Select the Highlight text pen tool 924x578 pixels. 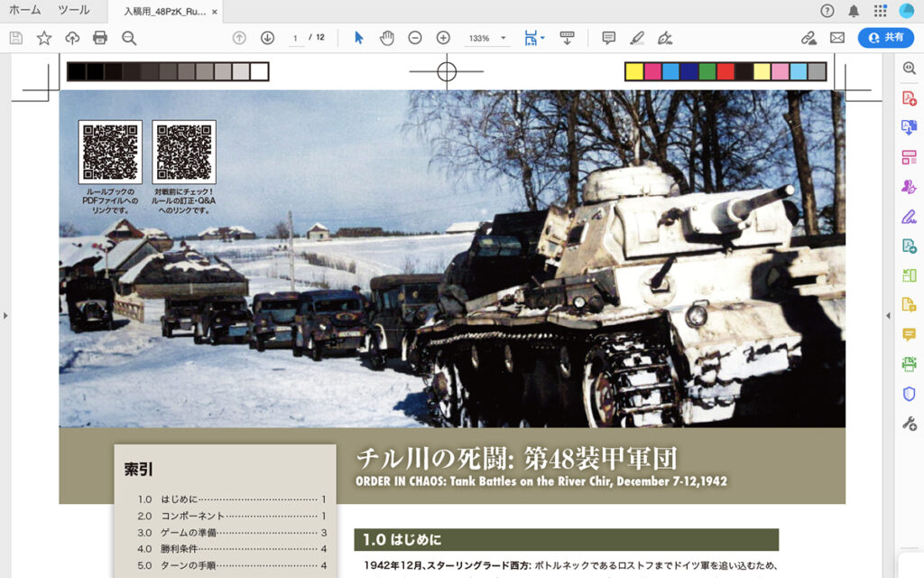pyautogui.click(x=637, y=38)
